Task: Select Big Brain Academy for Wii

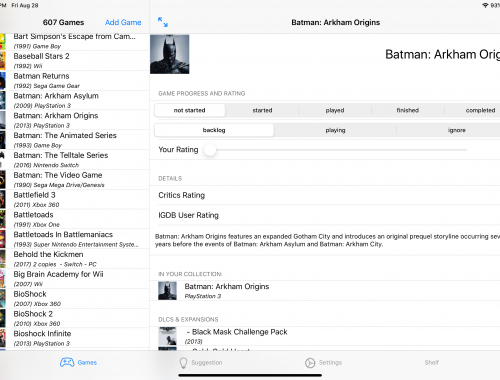Action: (74, 279)
